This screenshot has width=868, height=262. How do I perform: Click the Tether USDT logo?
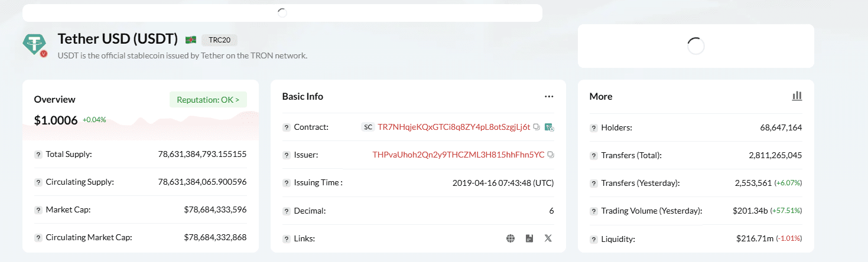click(34, 44)
